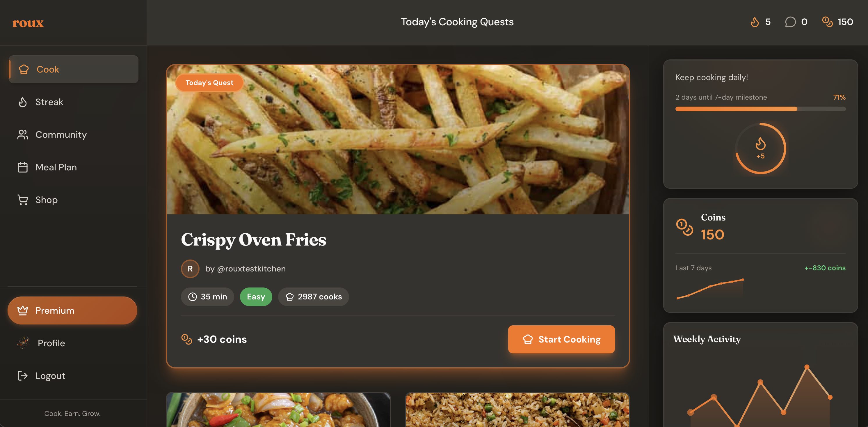Click the Start Cooking button
Viewport: 868px width, 427px height.
tap(561, 339)
